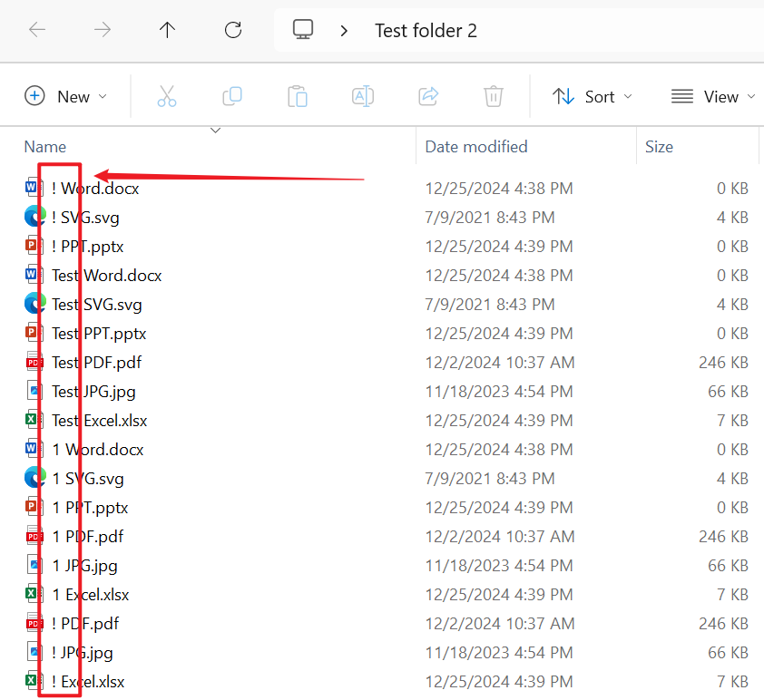Sort by Date modified column header
Viewport: 764px width, 700px height.
(x=476, y=146)
